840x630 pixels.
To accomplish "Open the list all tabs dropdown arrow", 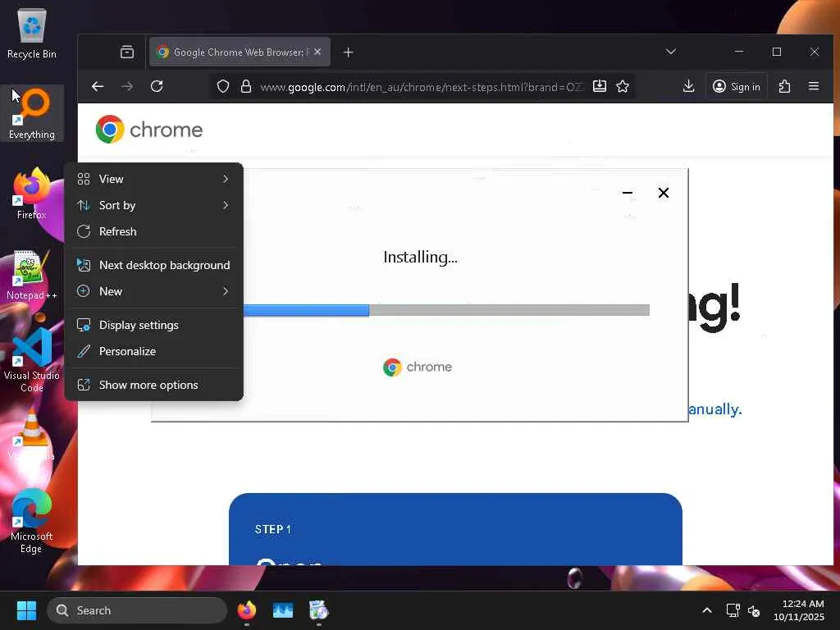I will coord(671,52).
